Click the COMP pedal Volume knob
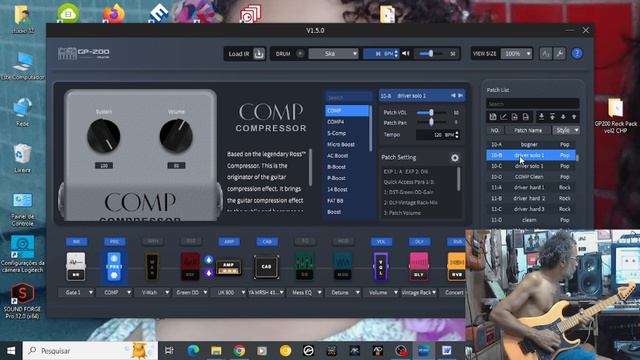 coord(176,136)
